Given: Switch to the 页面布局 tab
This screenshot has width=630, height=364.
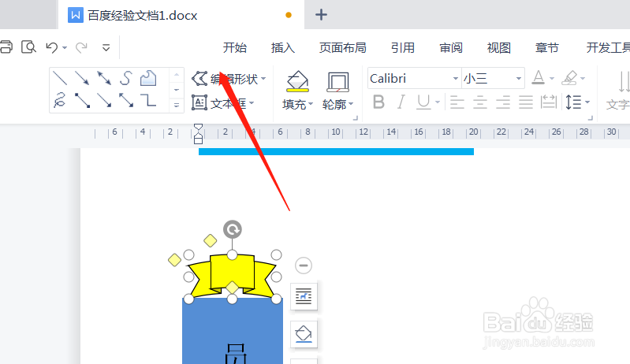Looking at the screenshot, I should [343, 48].
